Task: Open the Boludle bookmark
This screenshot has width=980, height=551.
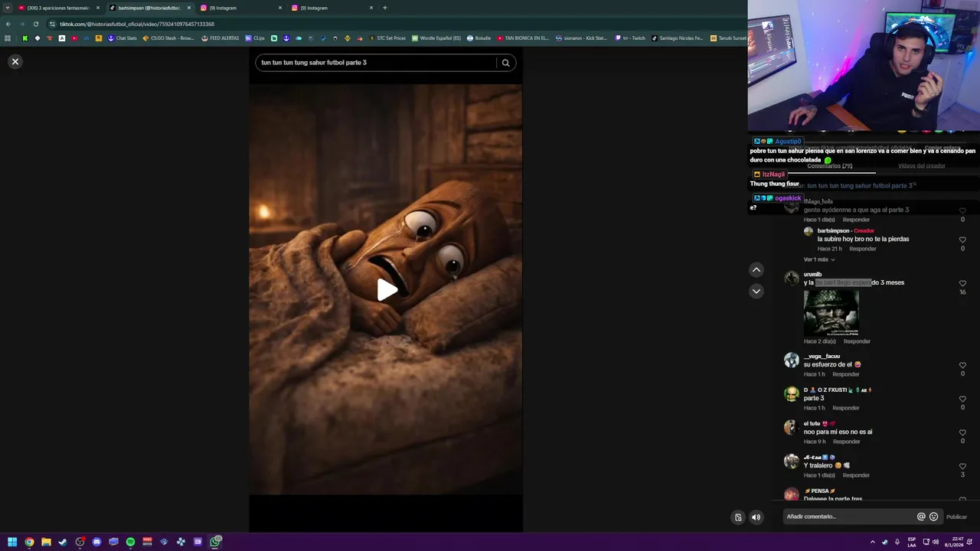Action: point(479,38)
